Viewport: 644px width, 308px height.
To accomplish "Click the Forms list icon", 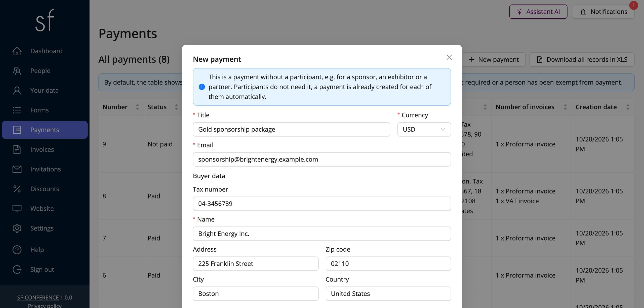I will click(x=17, y=110).
